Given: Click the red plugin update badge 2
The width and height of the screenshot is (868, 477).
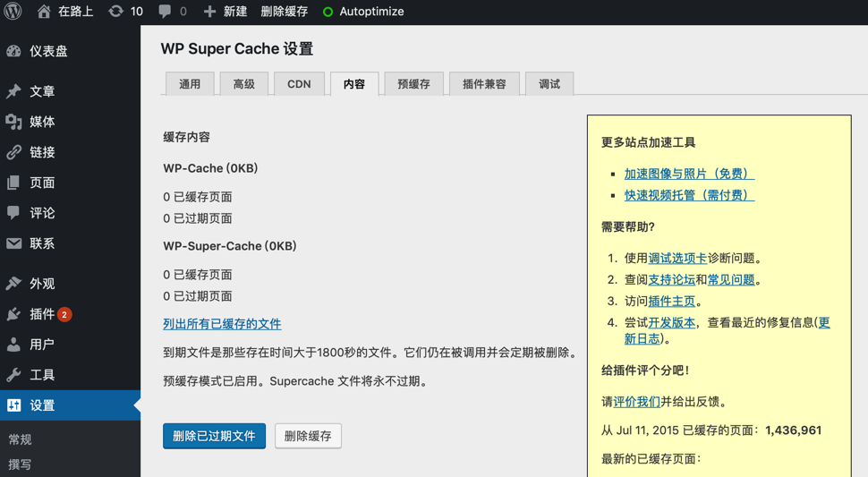Looking at the screenshot, I should point(64,314).
